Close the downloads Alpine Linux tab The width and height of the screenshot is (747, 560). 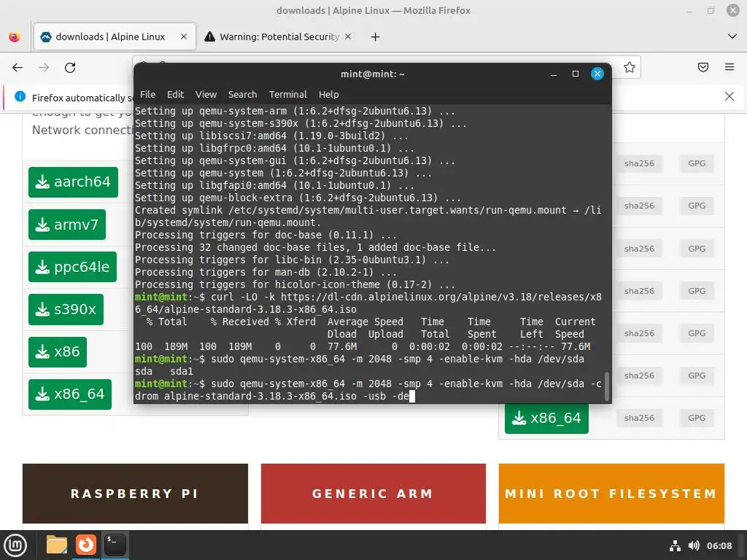(x=184, y=36)
